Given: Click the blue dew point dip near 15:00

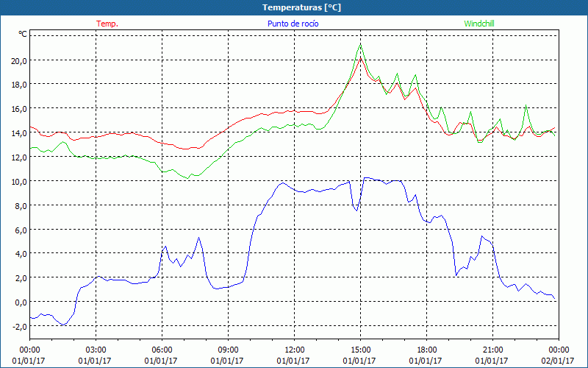Looking at the screenshot, I should point(356,210).
